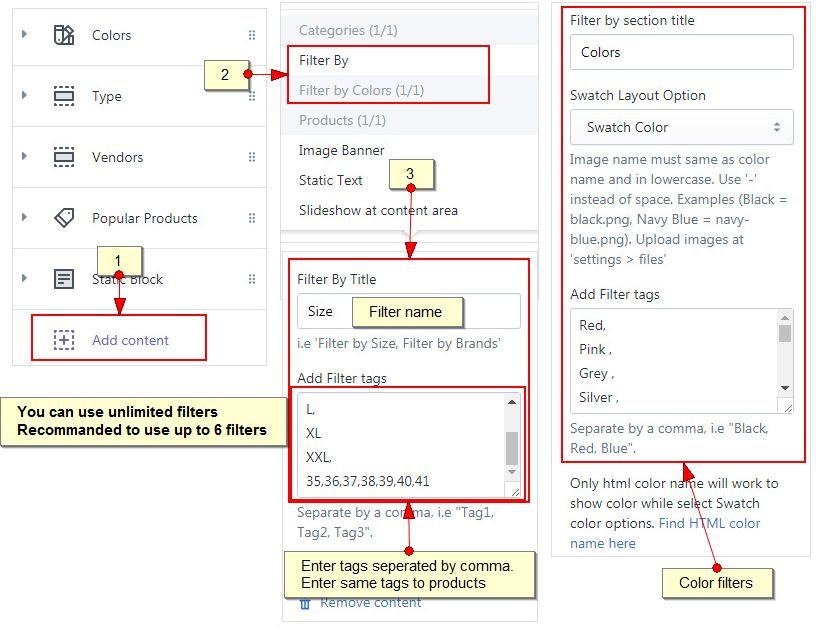
Task: Click the Type section icon
Action: click(x=64, y=97)
